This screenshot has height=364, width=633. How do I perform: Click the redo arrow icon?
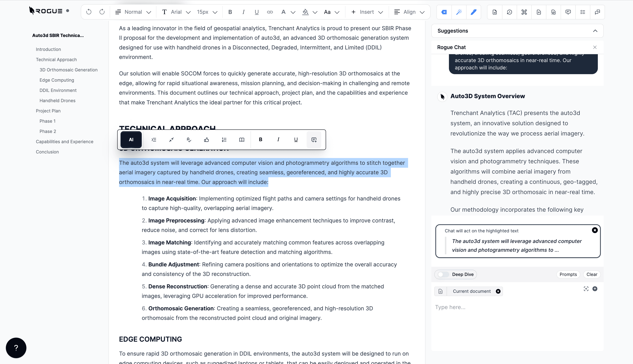coord(102,12)
